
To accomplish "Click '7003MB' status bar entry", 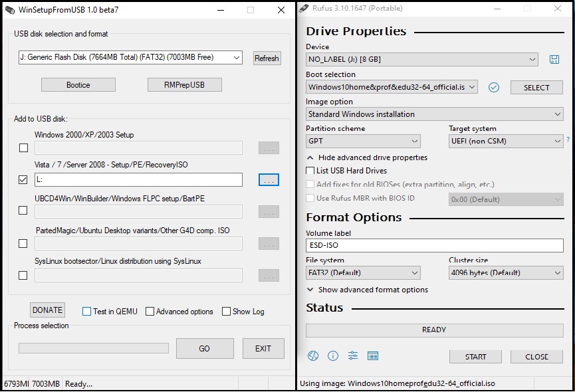I will (x=45, y=384).
